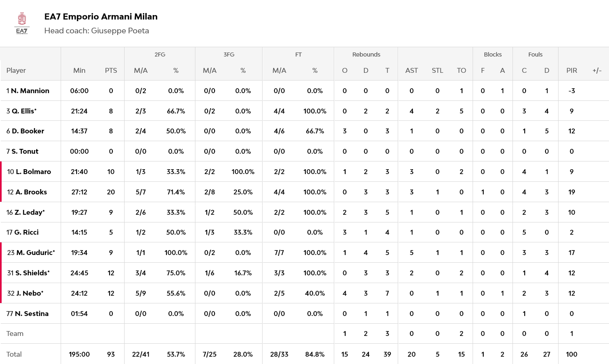Open A. Brooks player profile

(x=31, y=192)
